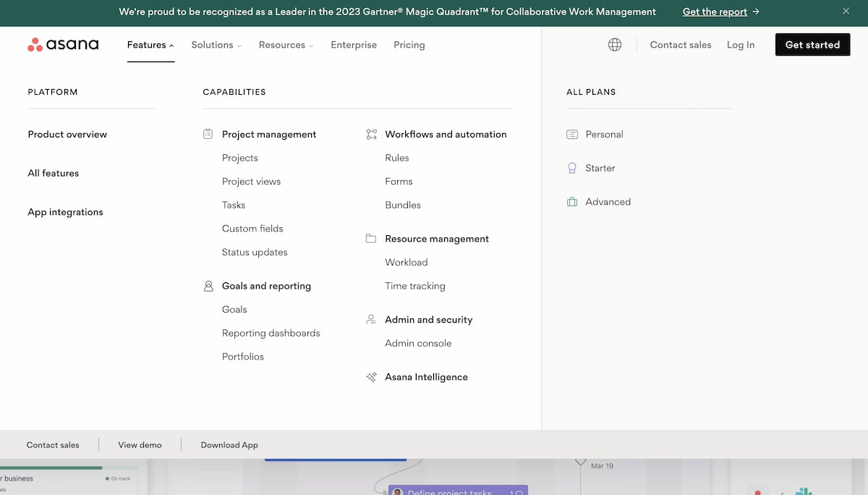Screen dimensions: 868x495
Task: Collapse the Features menu chevron
Action: pos(171,44)
